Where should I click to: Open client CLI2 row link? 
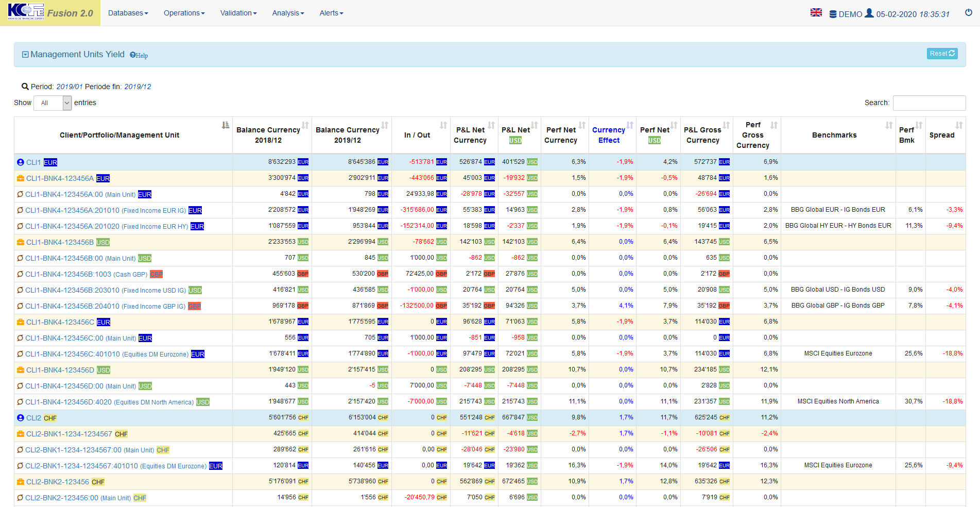pyautogui.click(x=33, y=418)
